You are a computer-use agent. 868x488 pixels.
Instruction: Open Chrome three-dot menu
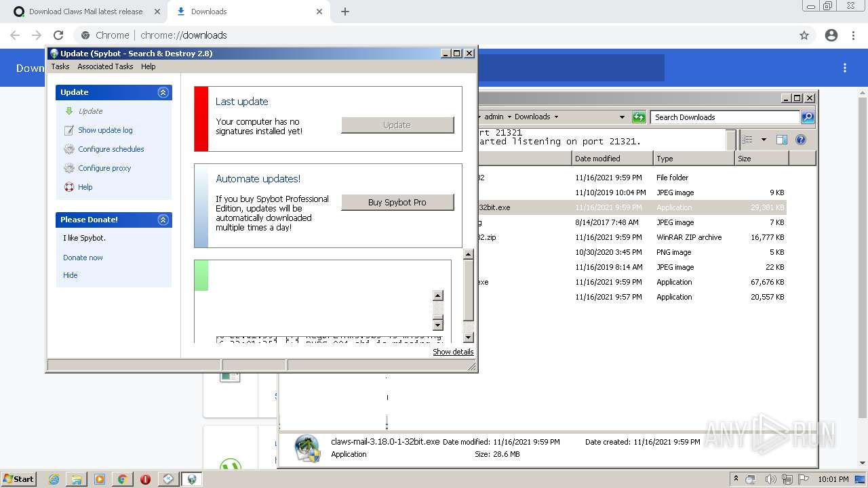[x=853, y=35]
